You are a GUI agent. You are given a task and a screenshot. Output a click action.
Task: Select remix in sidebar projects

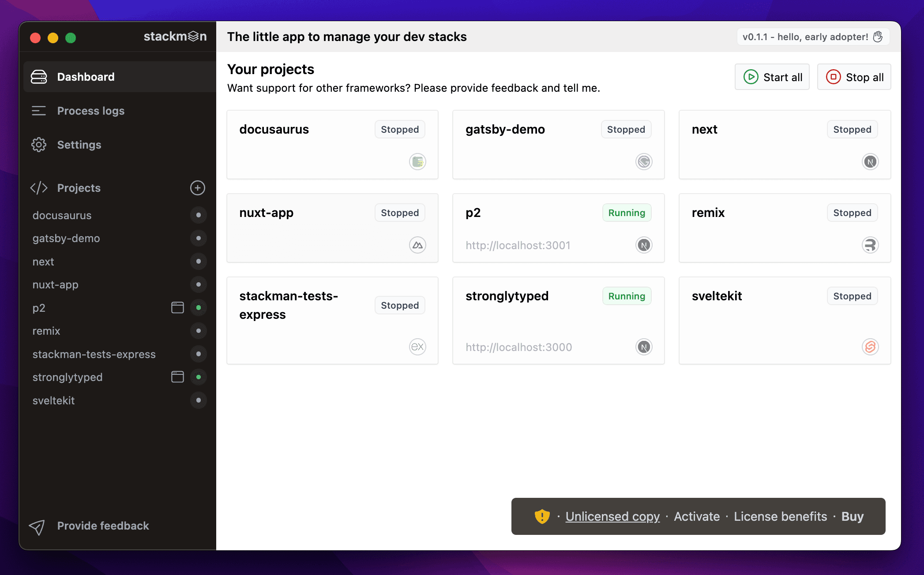click(46, 331)
